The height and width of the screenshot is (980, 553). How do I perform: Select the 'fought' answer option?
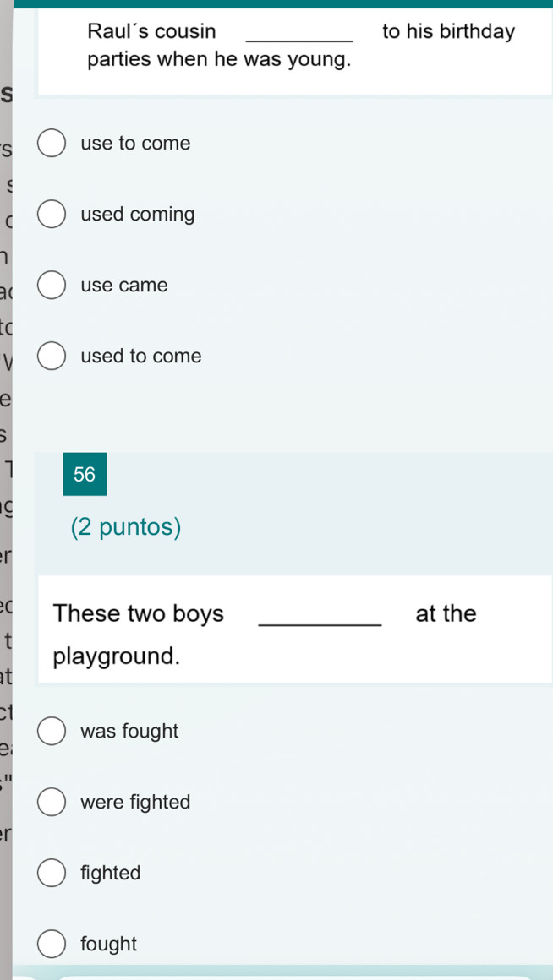coord(52,944)
